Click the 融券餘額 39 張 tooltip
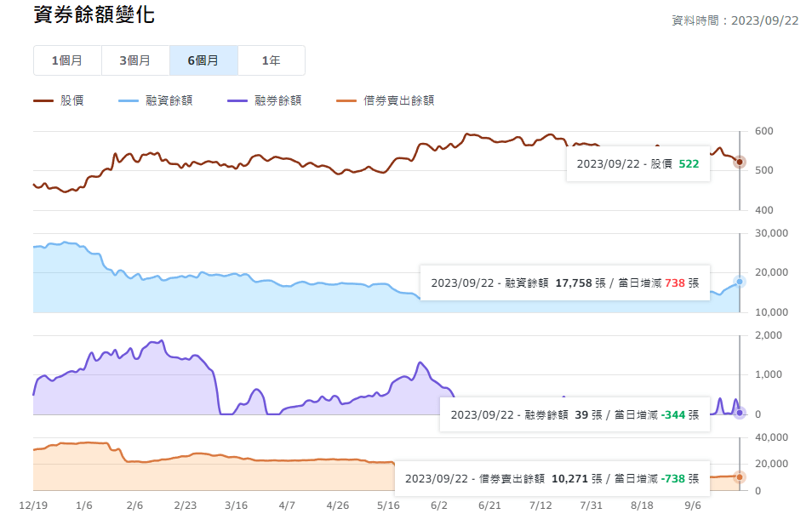This screenshot has height=525, width=812. (575, 414)
